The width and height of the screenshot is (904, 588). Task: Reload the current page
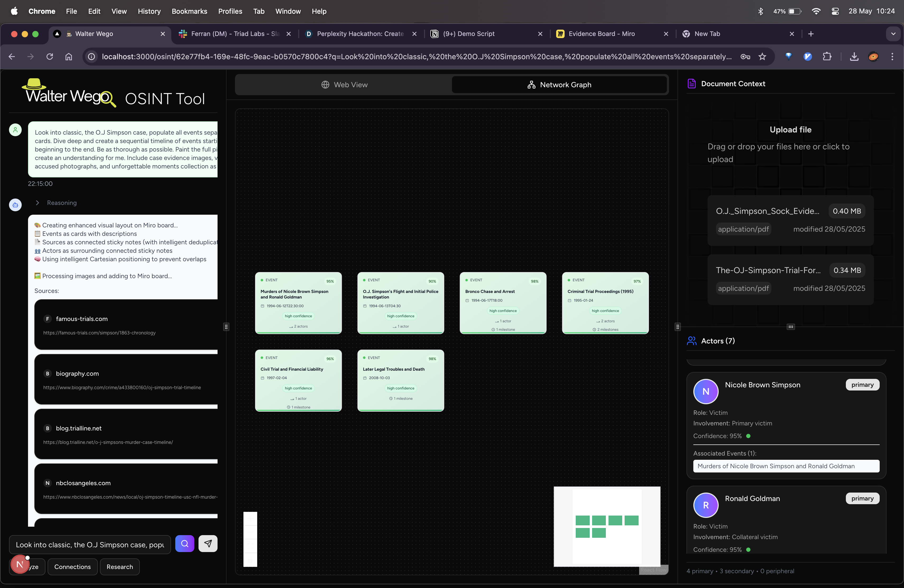(x=50, y=57)
